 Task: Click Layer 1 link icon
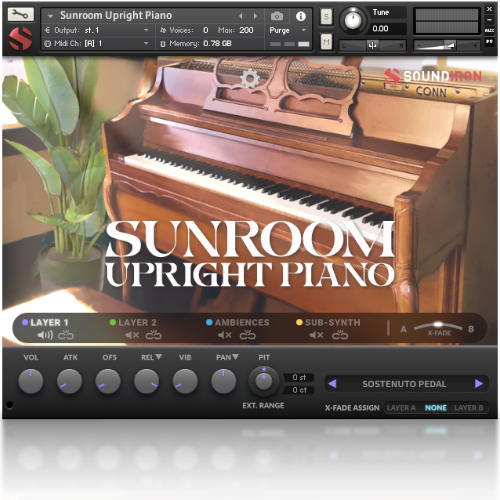click(x=66, y=335)
